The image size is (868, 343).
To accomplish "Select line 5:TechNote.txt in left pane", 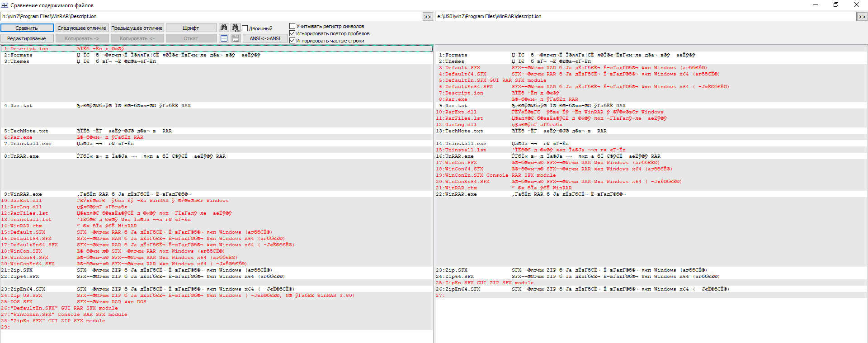I will pyautogui.click(x=217, y=131).
